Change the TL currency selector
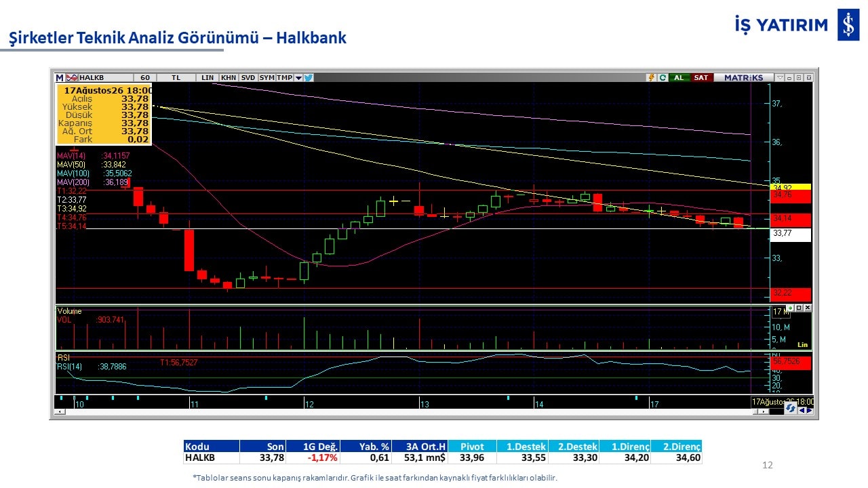This screenshot has height=488, width=868. [x=176, y=77]
